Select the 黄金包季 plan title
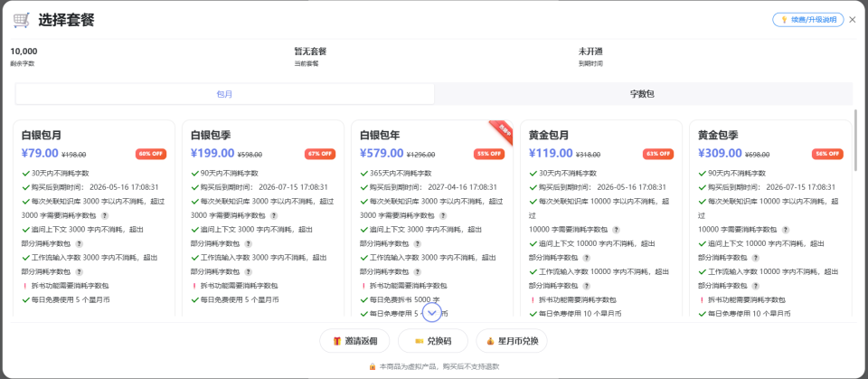This screenshot has height=379, width=868. 718,135
